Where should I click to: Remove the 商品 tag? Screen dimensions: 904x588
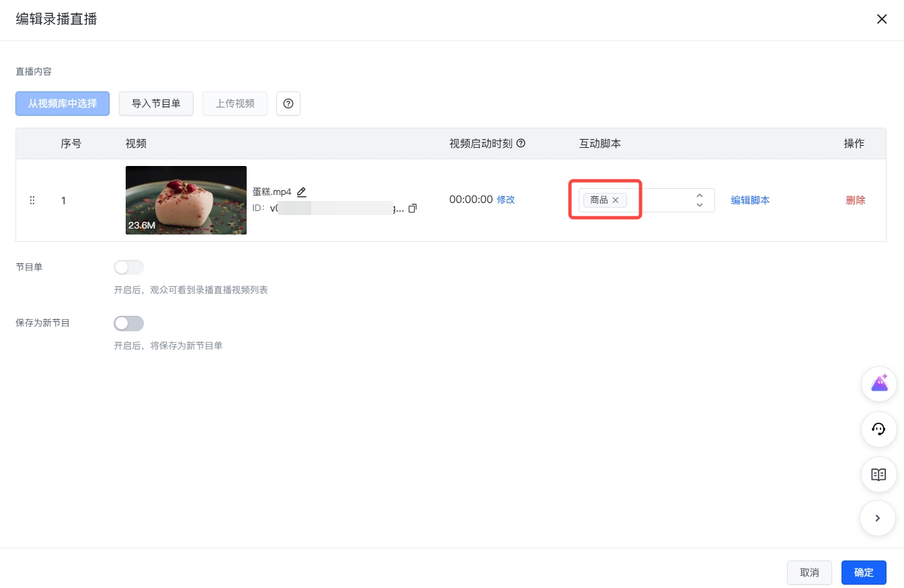click(x=615, y=200)
